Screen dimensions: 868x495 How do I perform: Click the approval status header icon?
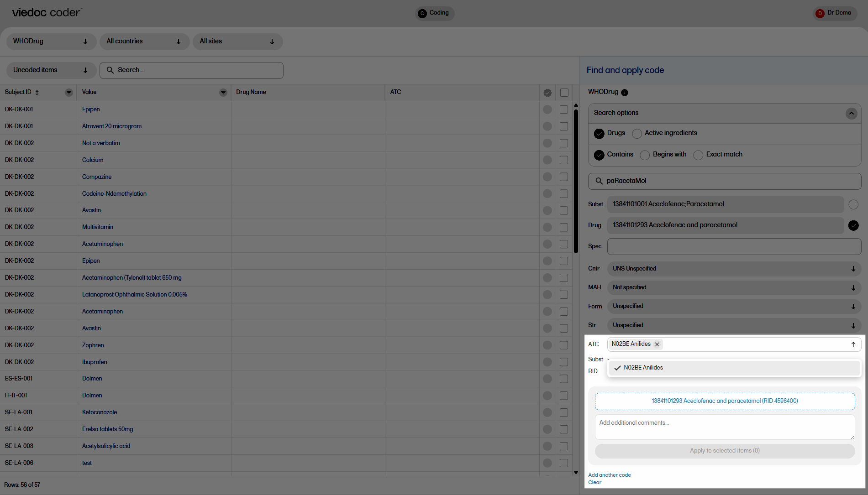(x=547, y=93)
